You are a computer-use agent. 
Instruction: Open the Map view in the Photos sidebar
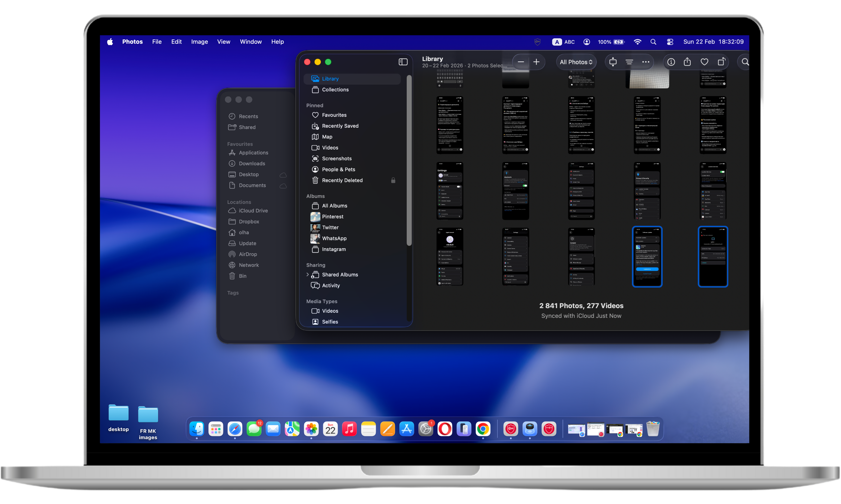(x=327, y=136)
